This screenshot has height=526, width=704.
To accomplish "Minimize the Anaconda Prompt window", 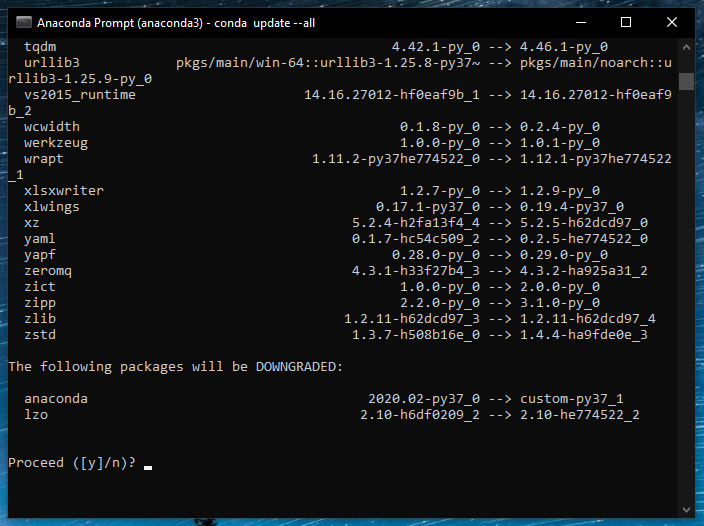I will (x=581, y=21).
